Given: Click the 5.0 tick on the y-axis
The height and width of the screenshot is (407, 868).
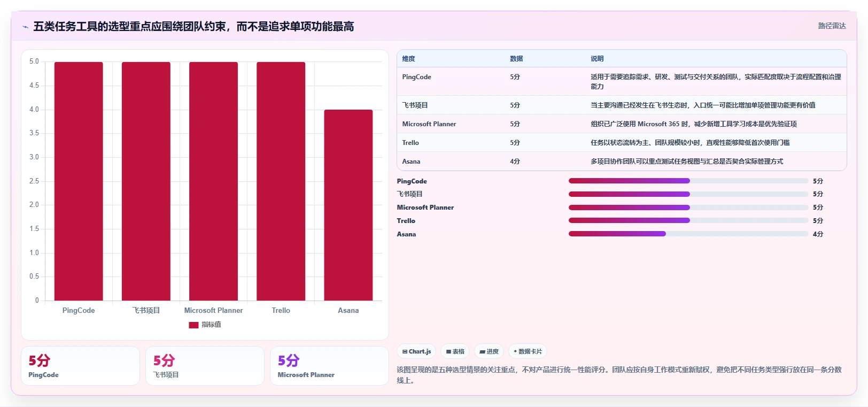Looking at the screenshot, I should (34, 62).
